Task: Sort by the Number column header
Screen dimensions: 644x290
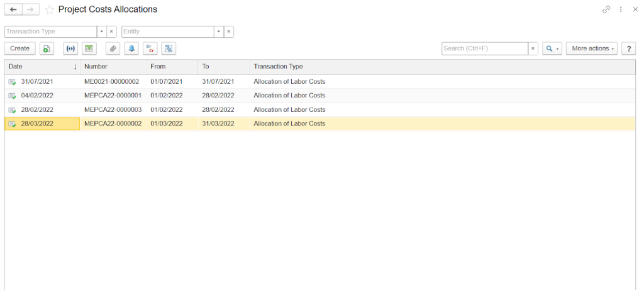Action: click(113, 67)
